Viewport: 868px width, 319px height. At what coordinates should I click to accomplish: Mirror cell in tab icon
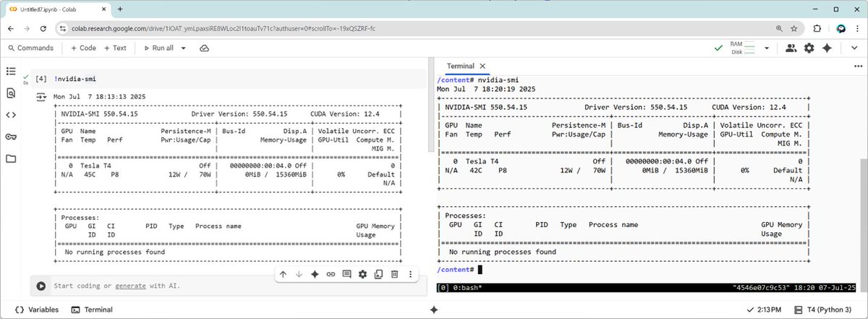click(x=378, y=274)
